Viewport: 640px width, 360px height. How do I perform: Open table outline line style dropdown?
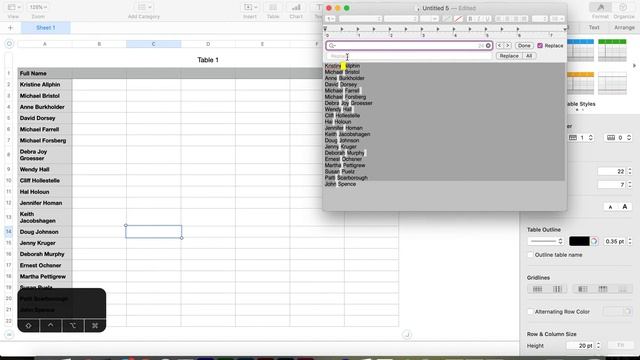546,241
